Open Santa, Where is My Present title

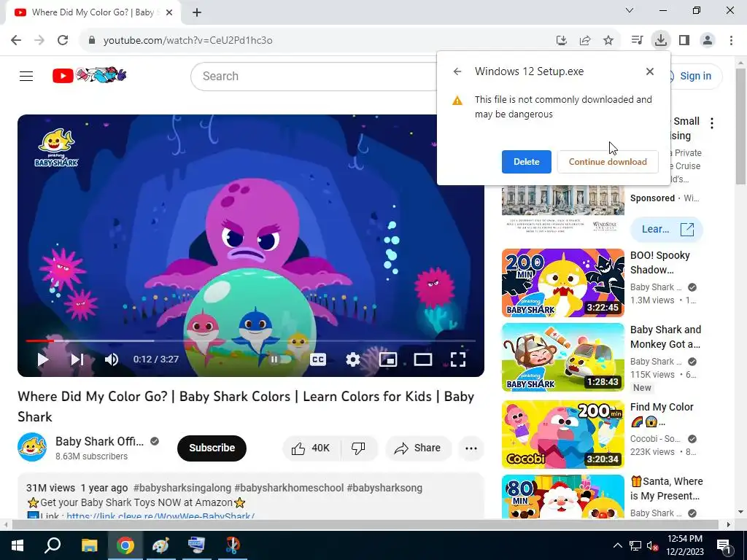(667, 489)
